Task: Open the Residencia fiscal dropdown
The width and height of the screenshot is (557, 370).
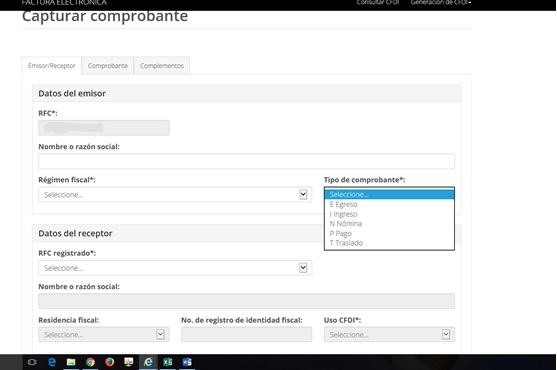Action: [104, 334]
